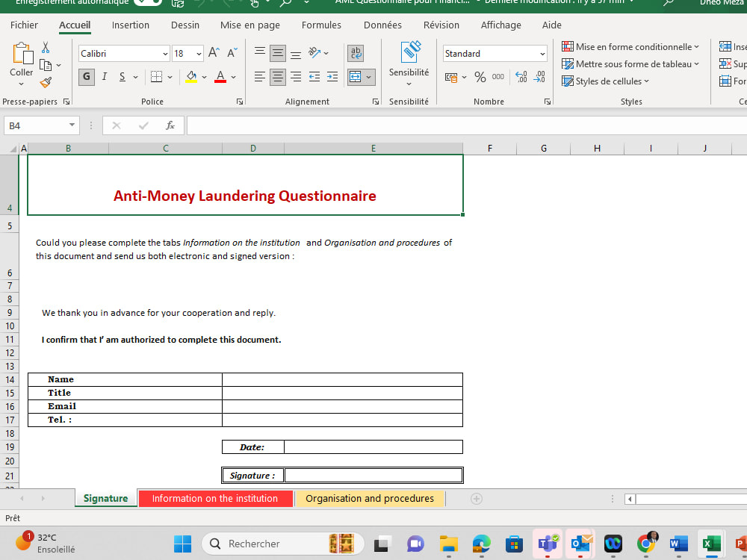
Task: Open Outlook from the taskbar
Action: pyautogui.click(x=580, y=544)
